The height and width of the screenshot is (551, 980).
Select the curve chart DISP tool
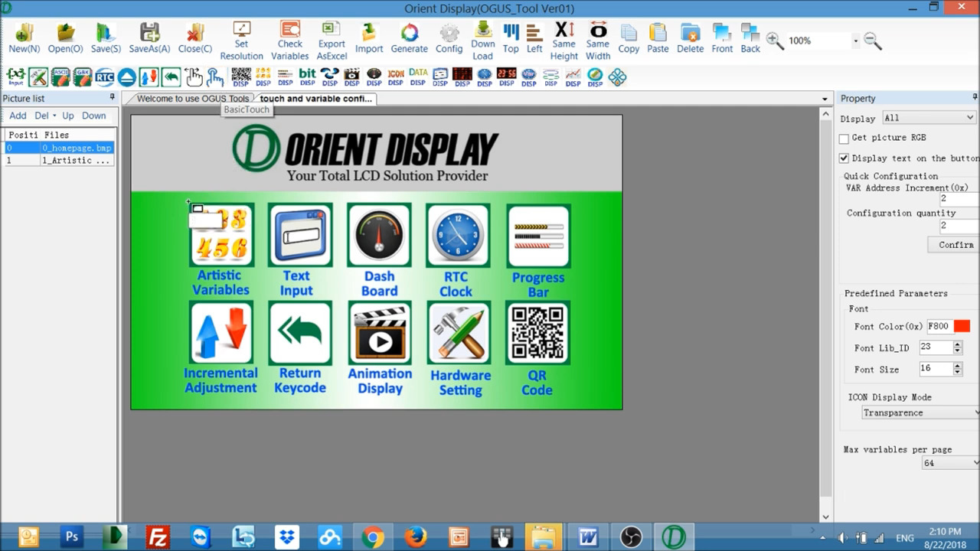point(573,77)
